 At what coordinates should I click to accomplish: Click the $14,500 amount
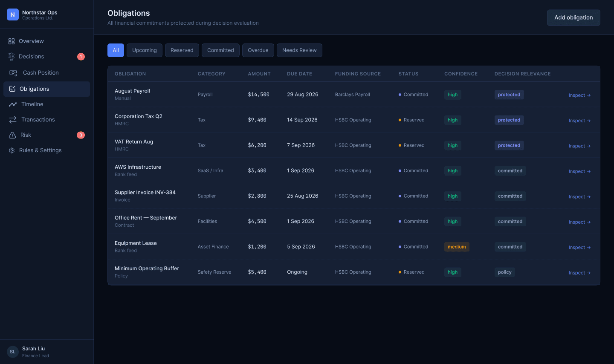pos(258,95)
